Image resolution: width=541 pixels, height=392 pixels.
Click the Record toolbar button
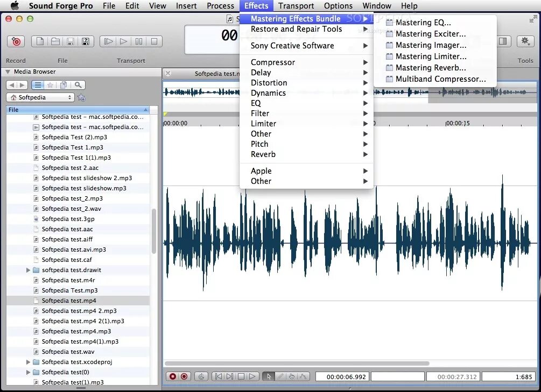click(x=16, y=41)
